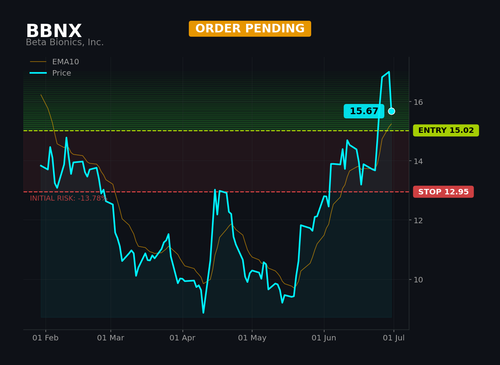Select the Price legend entry
The width and height of the screenshot is (500, 365).
click(x=50, y=73)
